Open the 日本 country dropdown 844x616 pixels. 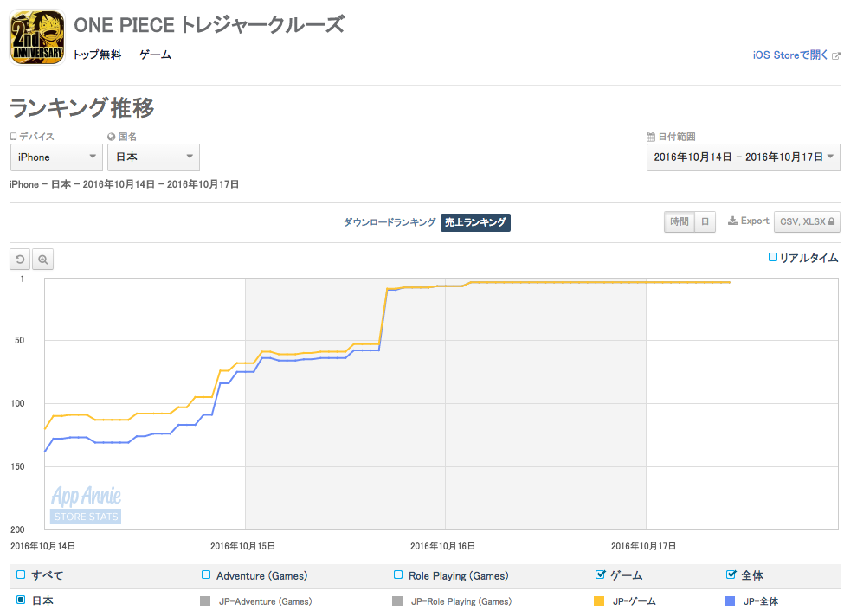153,157
